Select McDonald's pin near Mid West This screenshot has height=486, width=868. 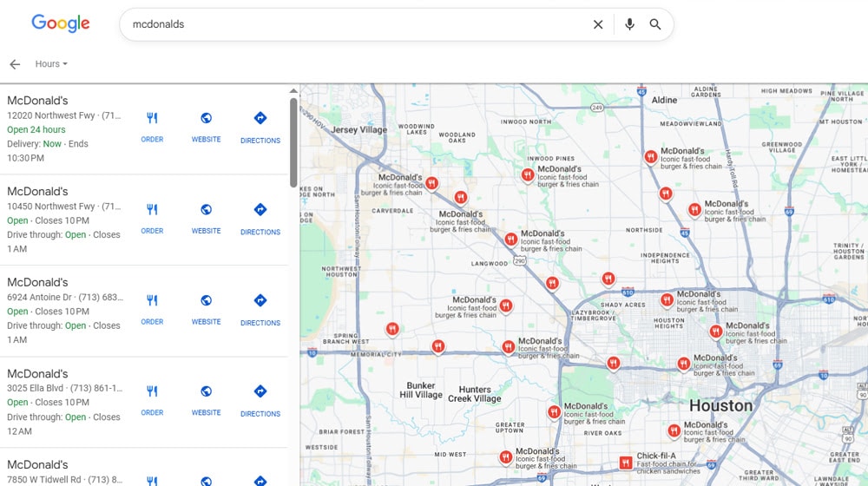click(x=505, y=457)
